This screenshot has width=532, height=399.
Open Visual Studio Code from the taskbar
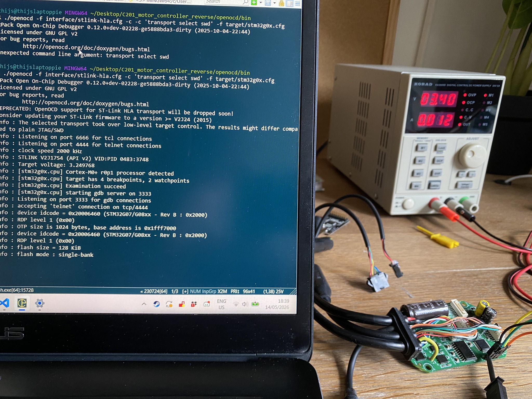click(5, 303)
